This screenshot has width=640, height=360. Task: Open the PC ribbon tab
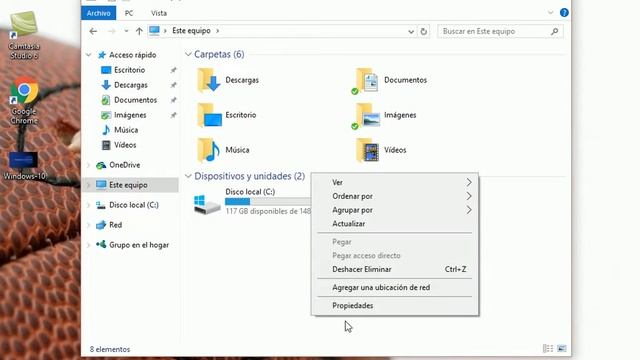(129, 13)
